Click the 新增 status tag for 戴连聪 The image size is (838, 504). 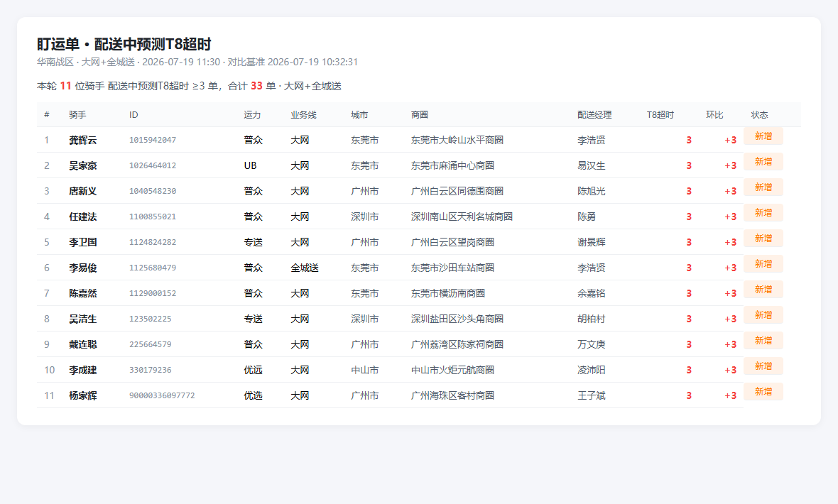[x=763, y=341]
